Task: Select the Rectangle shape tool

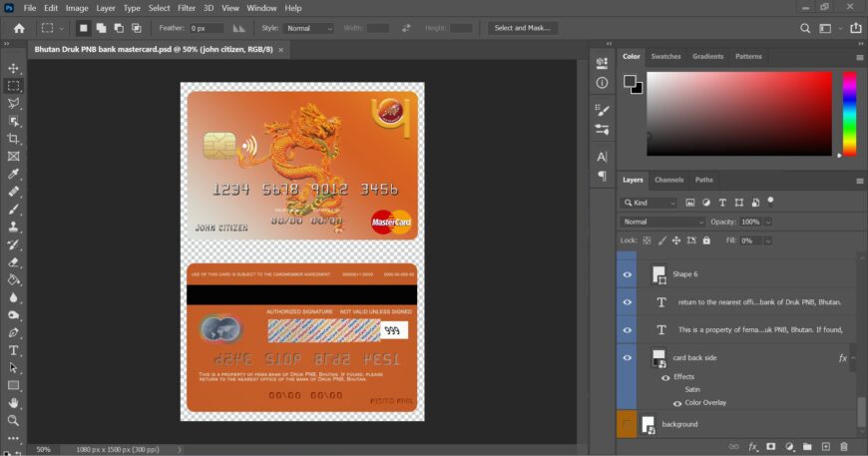Action: click(13, 385)
